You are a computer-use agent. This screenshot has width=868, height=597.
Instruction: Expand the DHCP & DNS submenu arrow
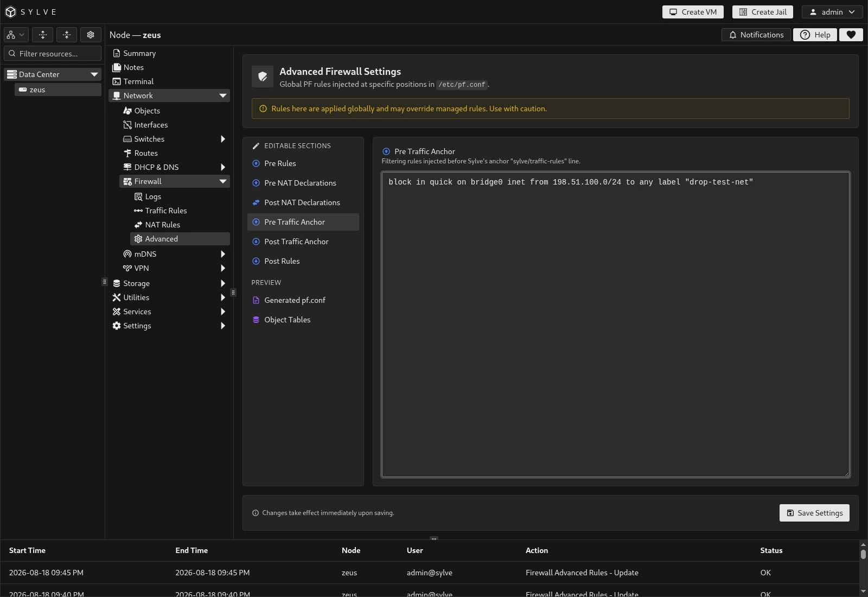tap(222, 167)
